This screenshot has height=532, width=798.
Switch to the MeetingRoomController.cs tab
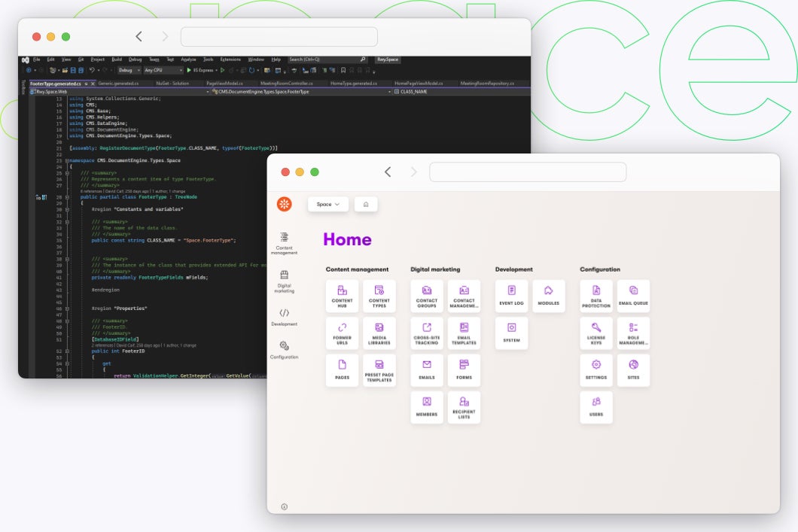[287, 84]
